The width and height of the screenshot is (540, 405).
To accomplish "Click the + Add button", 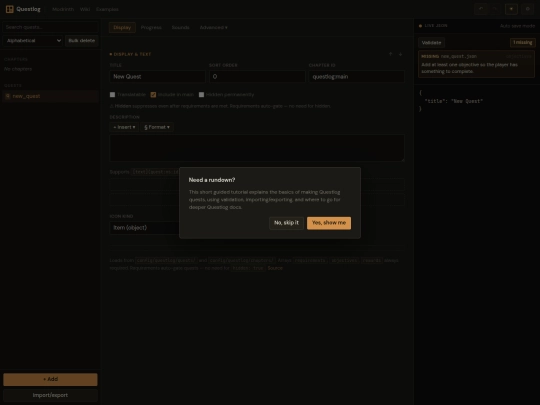I will point(50,379).
